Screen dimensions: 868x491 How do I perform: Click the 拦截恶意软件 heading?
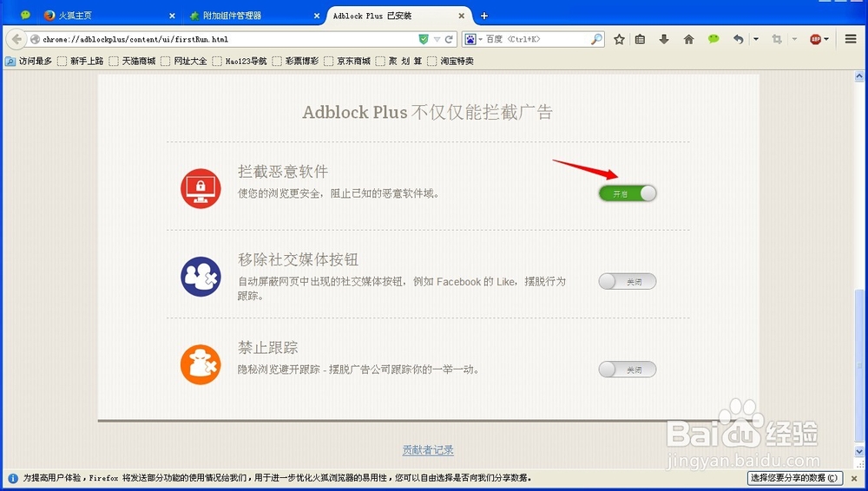pos(283,171)
